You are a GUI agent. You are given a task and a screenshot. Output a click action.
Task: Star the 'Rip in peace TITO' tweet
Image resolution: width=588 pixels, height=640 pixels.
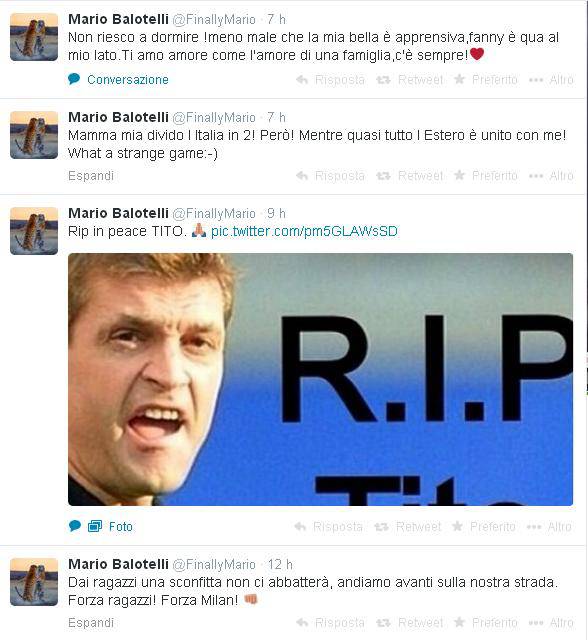[x=484, y=527]
